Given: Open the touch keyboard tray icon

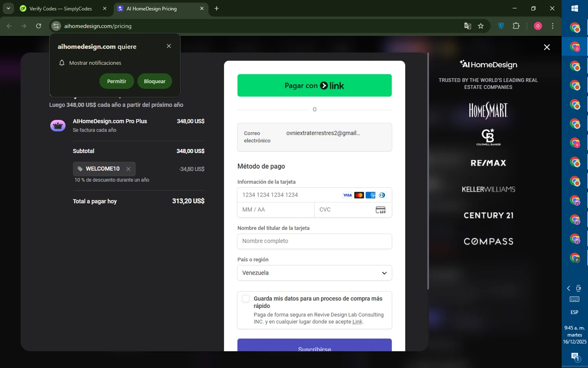Looking at the screenshot, I should 575,299.
